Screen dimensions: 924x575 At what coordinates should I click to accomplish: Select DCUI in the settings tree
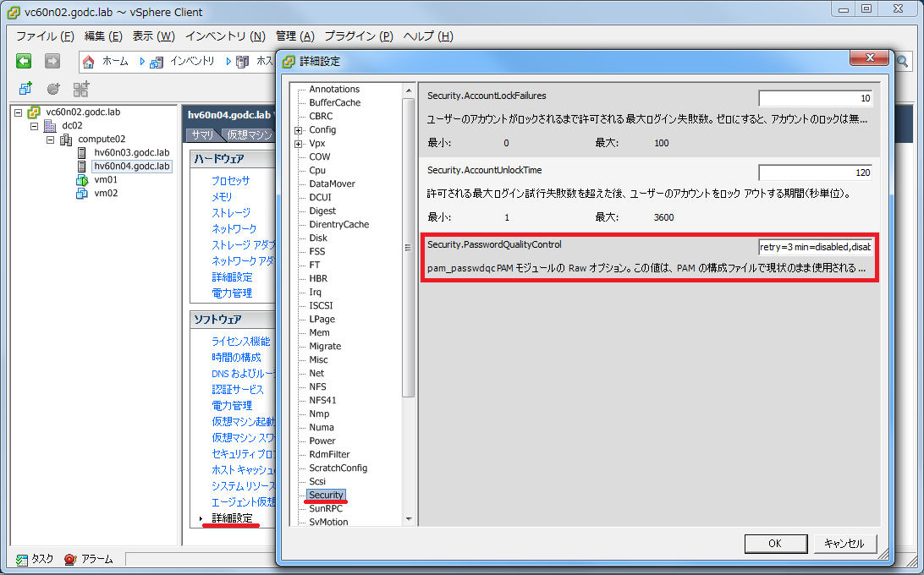pos(320,197)
